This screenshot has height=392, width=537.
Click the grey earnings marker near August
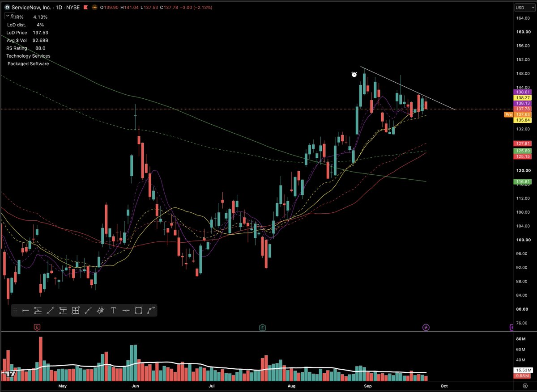[263, 327]
